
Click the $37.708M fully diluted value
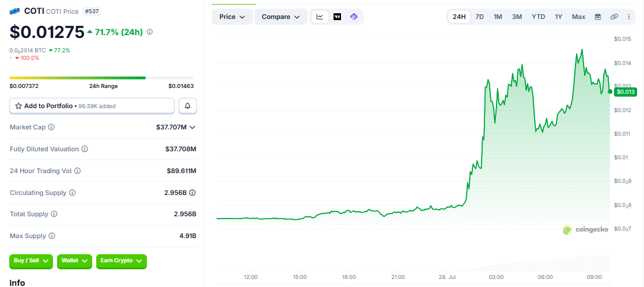[x=181, y=149]
